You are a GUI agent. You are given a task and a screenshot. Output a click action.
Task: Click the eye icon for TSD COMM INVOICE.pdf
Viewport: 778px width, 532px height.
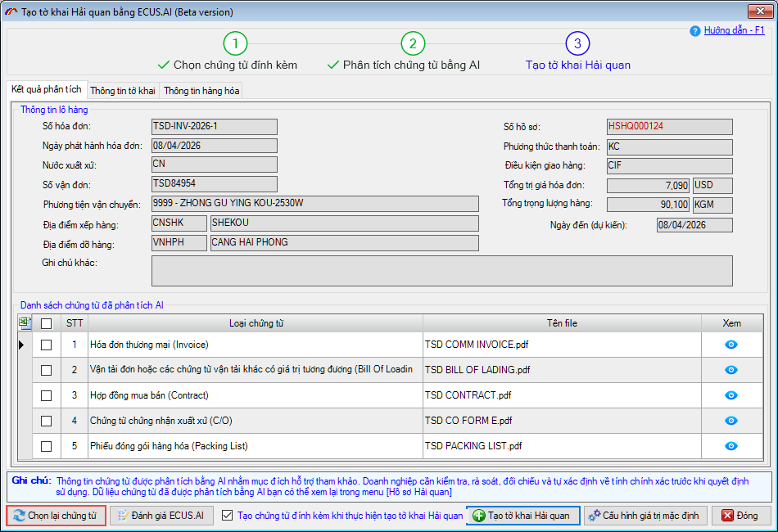pyautogui.click(x=731, y=345)
